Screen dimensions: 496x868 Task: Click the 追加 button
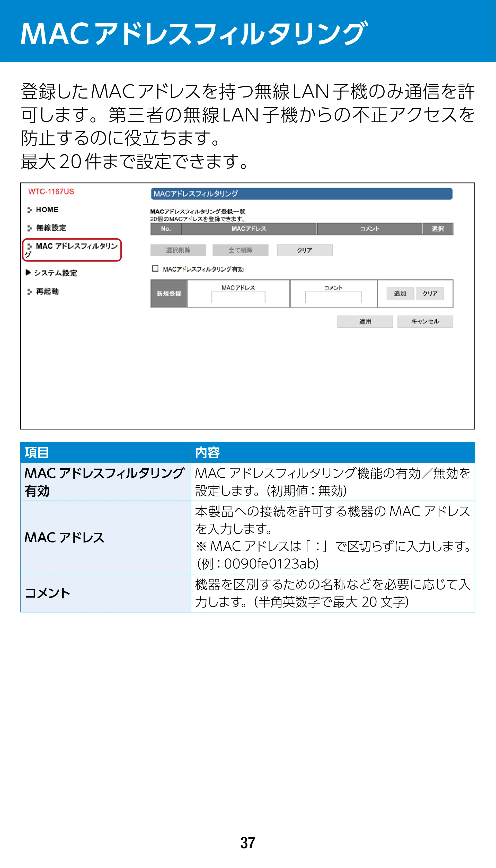pos(400,294)
